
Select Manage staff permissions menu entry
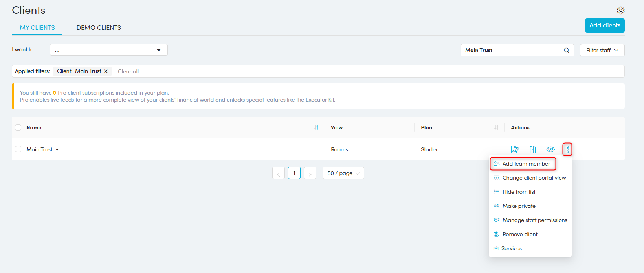(x=534, y=220)
